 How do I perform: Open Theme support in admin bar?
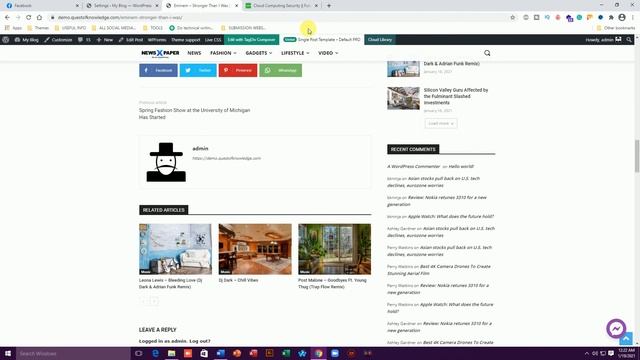point(186,40)
